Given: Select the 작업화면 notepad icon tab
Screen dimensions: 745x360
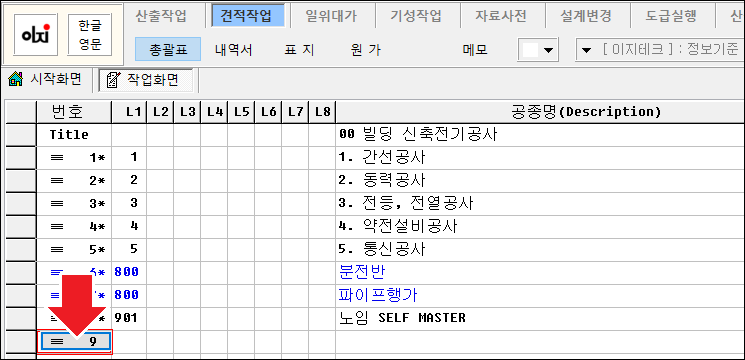Looking at the screenshot, I should click(x=146, y=80).
